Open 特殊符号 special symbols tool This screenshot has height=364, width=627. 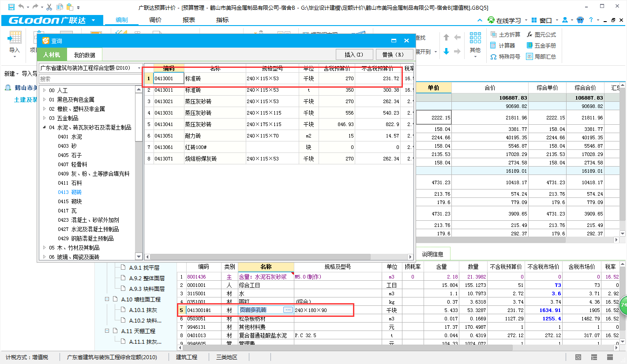pos(505,57)
